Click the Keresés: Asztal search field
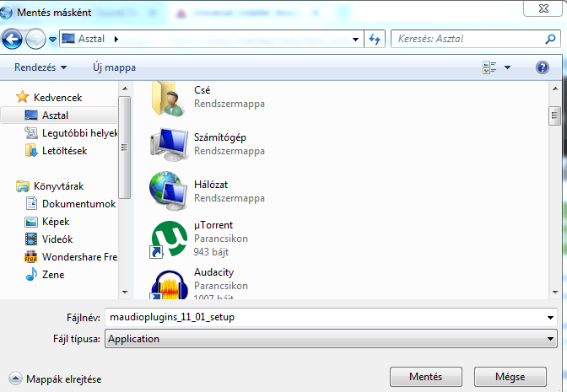Image resolution: width=567 pixels, height=392 pixels. coord(468,39)
